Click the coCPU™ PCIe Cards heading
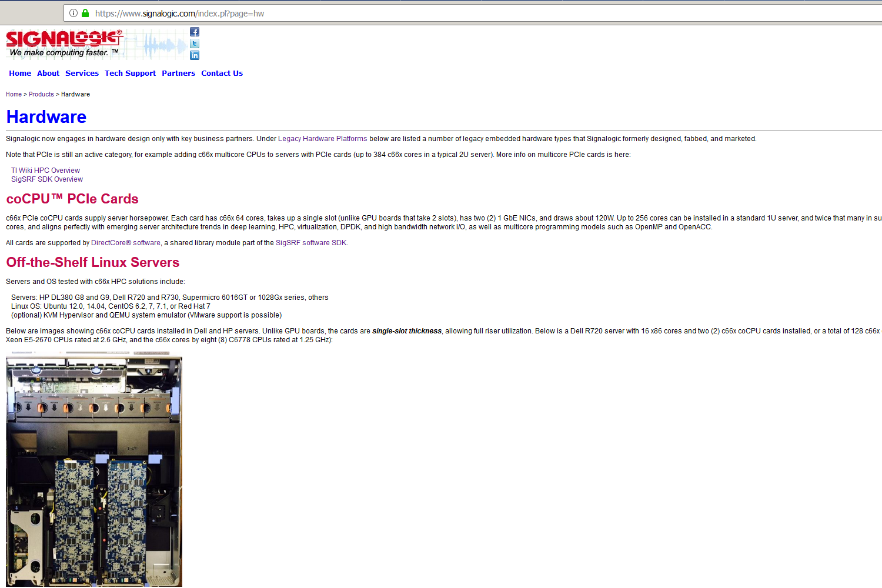Viewport: 882px width, 588px height. 72,199
